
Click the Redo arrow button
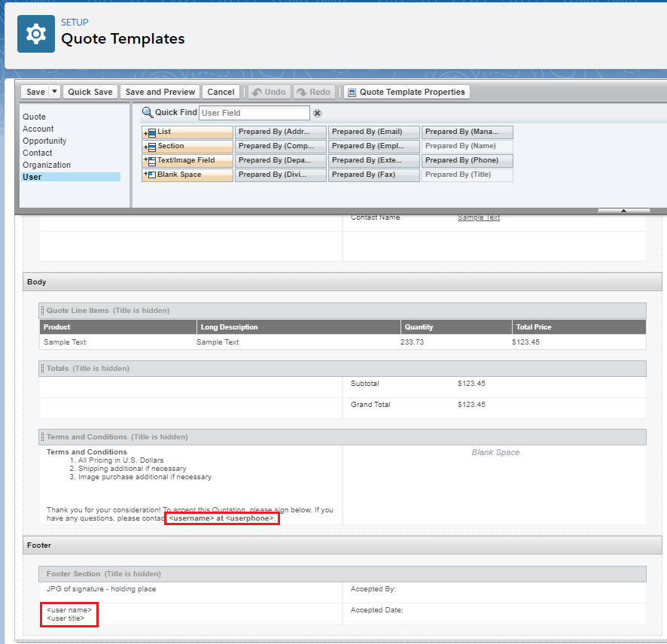point(315,92)
